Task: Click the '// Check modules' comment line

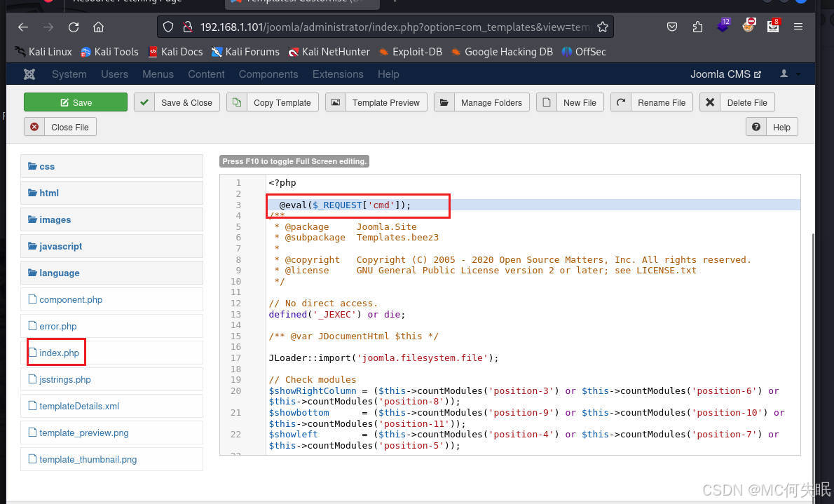Action: point(312,380)
